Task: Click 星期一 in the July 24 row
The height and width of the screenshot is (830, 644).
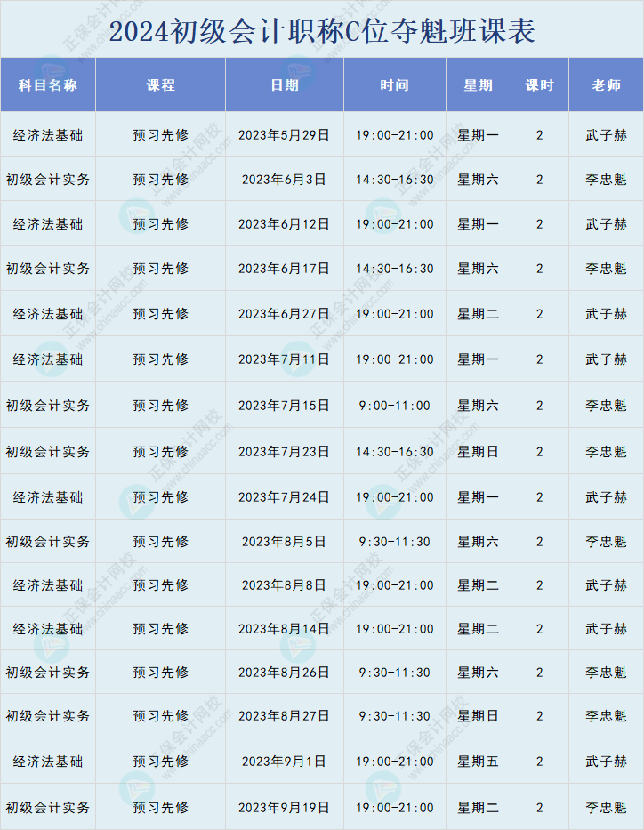Action: (478, 497)
